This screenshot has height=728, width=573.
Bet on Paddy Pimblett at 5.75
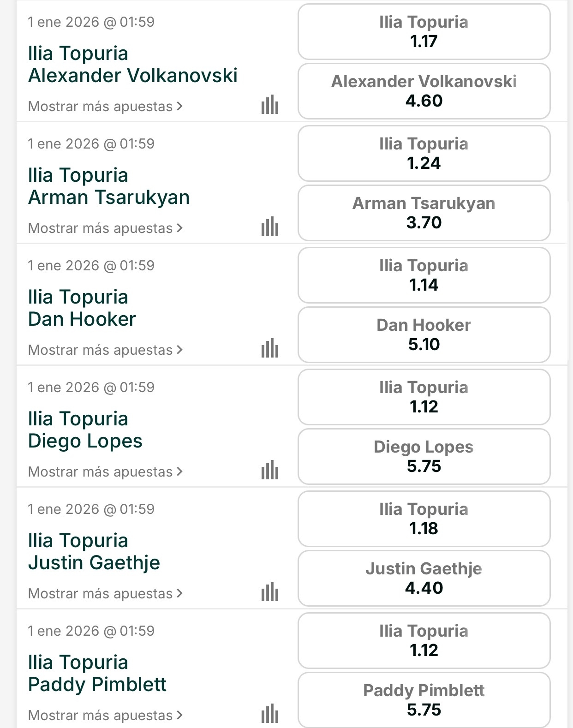pyautogui.click(x=424, y=700)
